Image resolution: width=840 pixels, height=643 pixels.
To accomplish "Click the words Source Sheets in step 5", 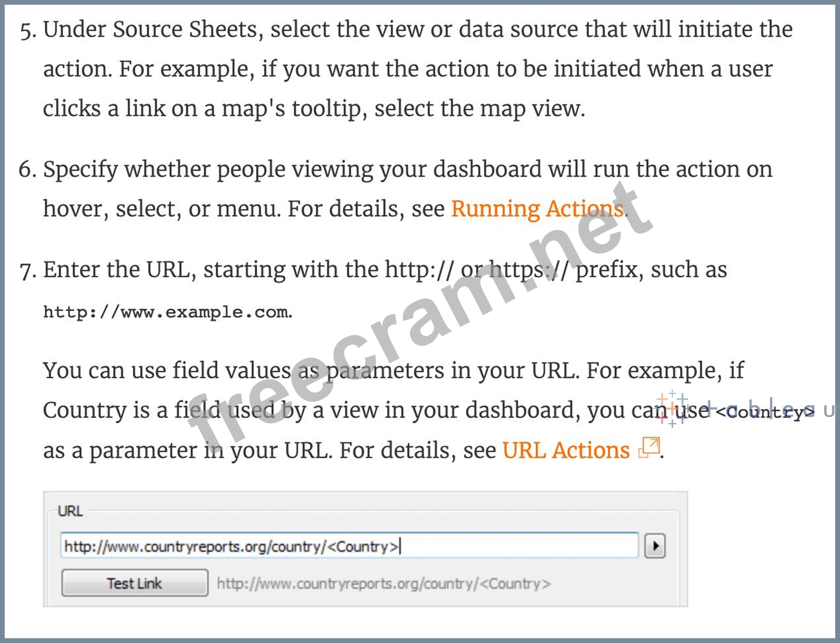I will (x=185, y=30).
